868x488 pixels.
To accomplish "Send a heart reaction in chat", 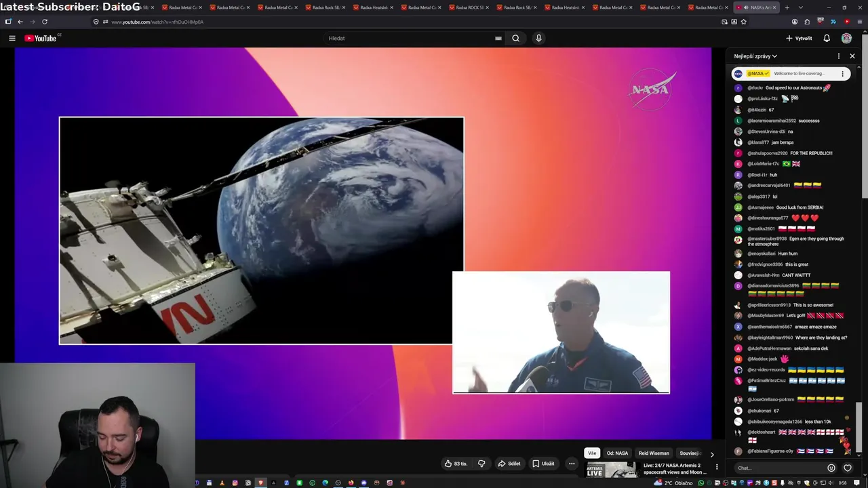I will pos(848,468).
